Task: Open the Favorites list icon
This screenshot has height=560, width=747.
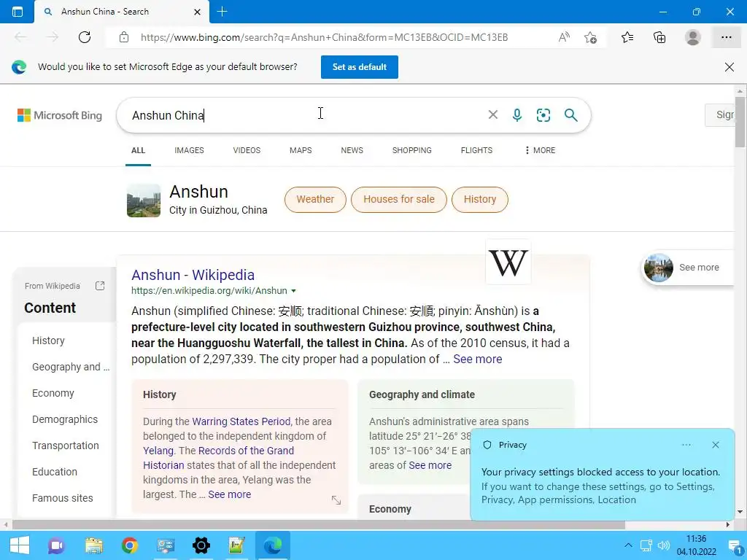Action: click(627, 37)
